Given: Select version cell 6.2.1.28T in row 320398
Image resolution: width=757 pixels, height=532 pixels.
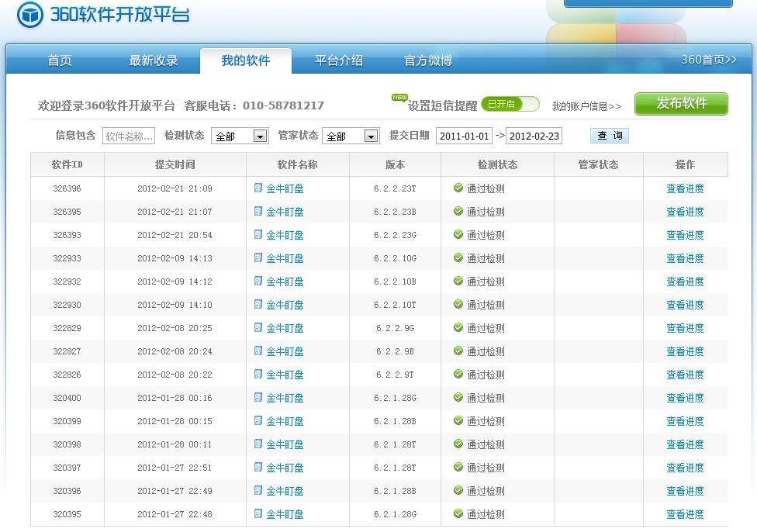Looking at the screenshot, I should click(395, 444).
